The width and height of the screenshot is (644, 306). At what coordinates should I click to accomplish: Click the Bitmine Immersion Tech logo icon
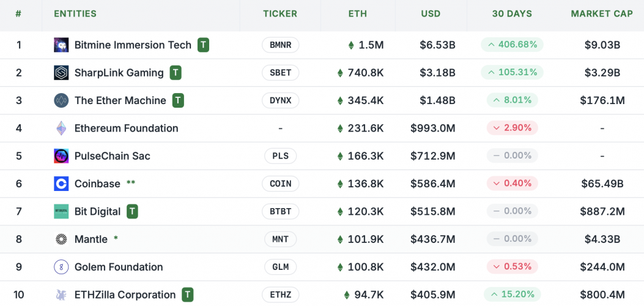coord(61,45)
